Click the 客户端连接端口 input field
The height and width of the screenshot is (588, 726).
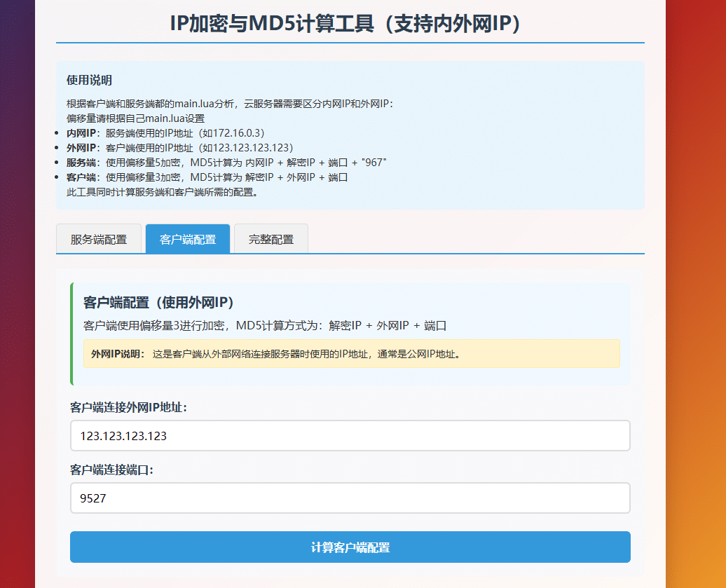(x=350, y=498)
